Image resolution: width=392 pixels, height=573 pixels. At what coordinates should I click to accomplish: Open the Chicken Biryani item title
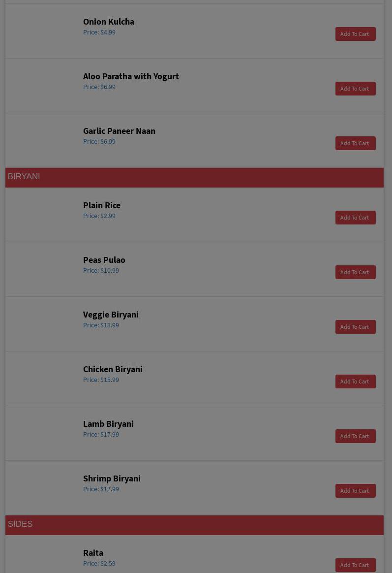coord(113,369)
